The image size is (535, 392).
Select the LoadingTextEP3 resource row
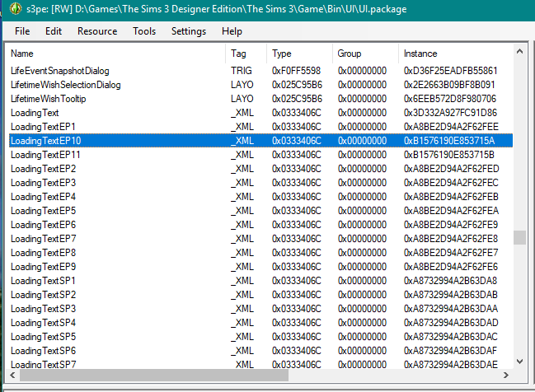point(260,183)
